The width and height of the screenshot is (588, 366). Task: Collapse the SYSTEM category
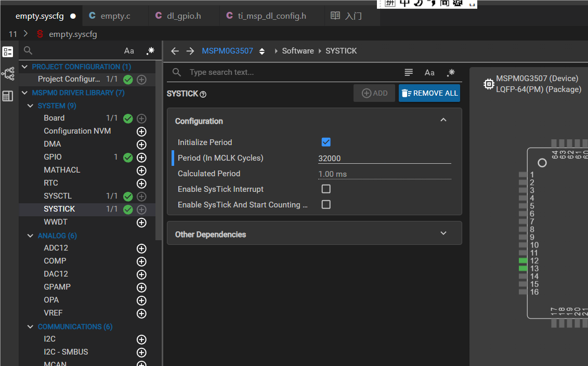tap(30, 106)
